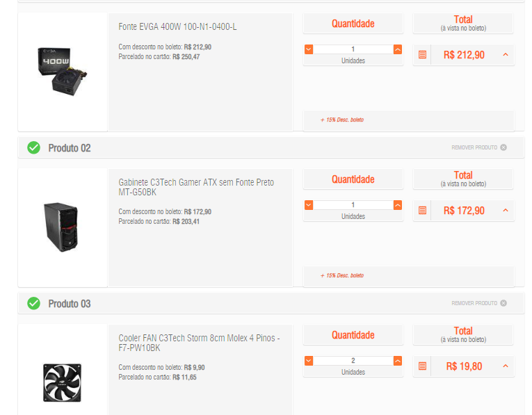The width and height of the screenshot is (532, 415).
Task: Collapse chevron next to R$ 212,90
Action: click(x=506, y=55)
